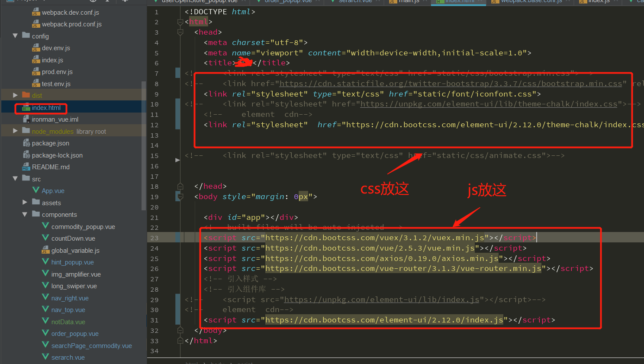The image size is (644, 364).
Task: Click the webpack.prod.conf.js file icon
Action: [x=36, y=24]
